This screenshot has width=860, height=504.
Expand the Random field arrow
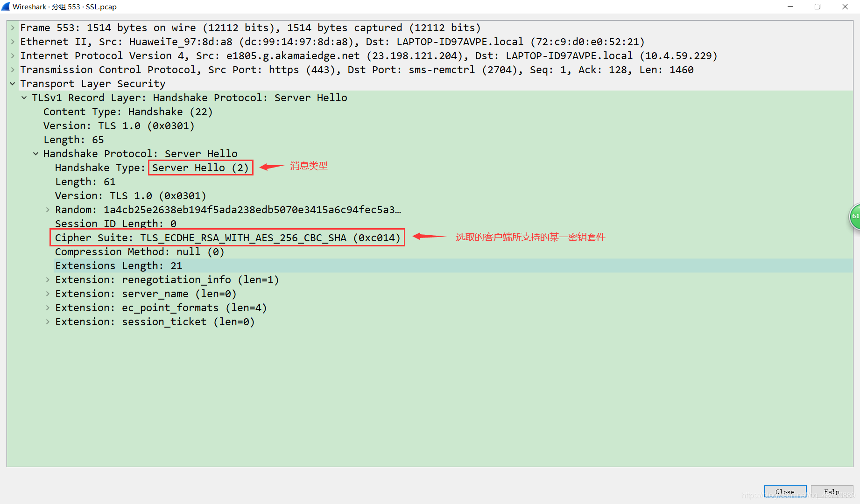coord(48,210)
